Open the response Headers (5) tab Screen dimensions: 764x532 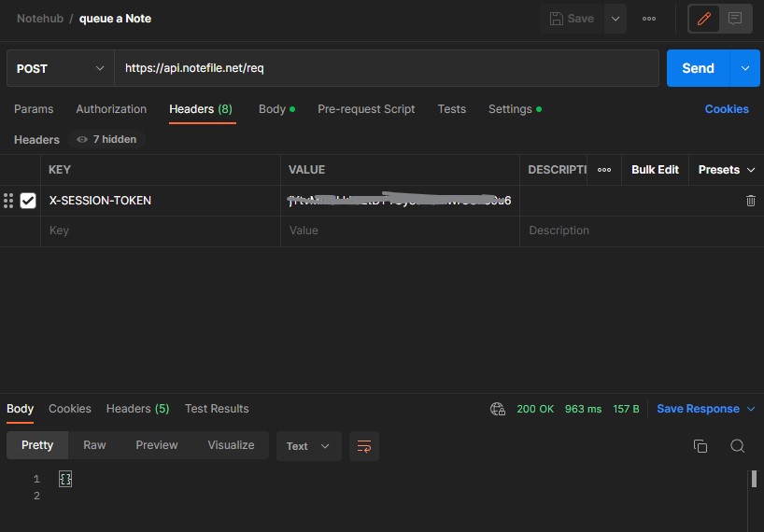138,409
